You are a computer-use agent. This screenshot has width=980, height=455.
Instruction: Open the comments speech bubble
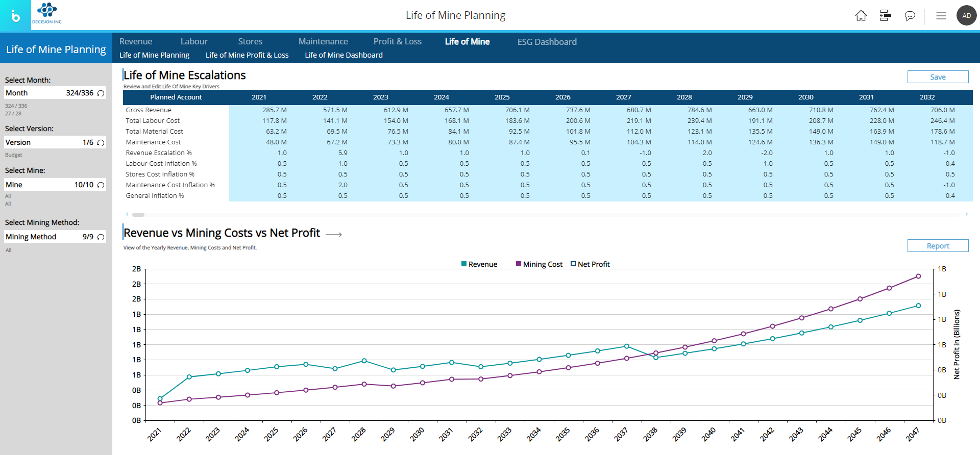[910, 16]
